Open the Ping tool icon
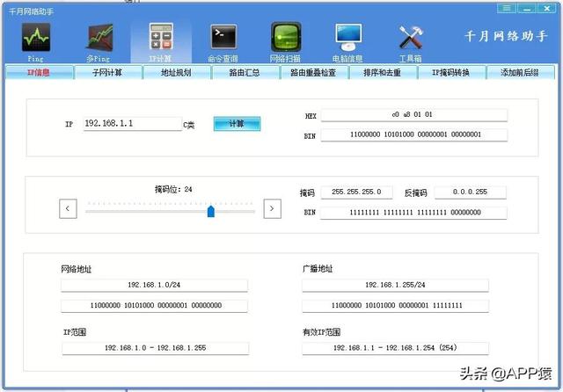 [35, 40]
